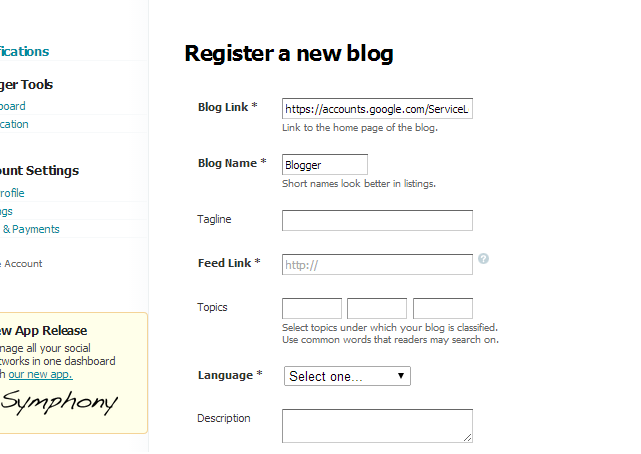The height and width of the screenshot is (454, 641).
Task: Open the '& Payments' sidebar link
Action: [30, 229]
